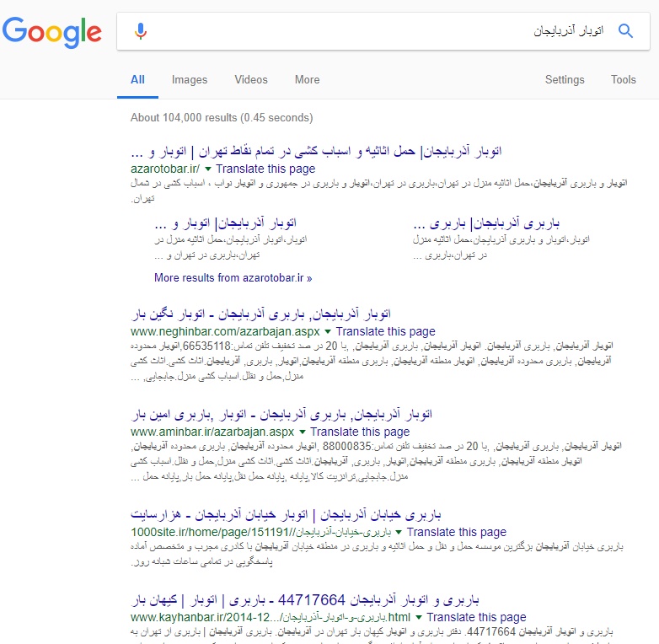Open the kayhanbar.ir result title with 44717664
This screenshot has height=644, width=659.
pyautogui.click(x=305, y=600)
